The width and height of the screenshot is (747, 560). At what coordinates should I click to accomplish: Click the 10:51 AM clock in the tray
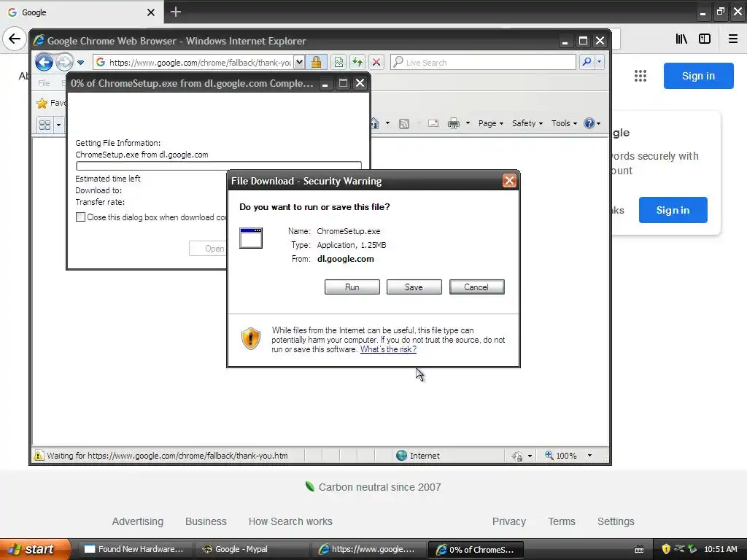pos(720,549)
